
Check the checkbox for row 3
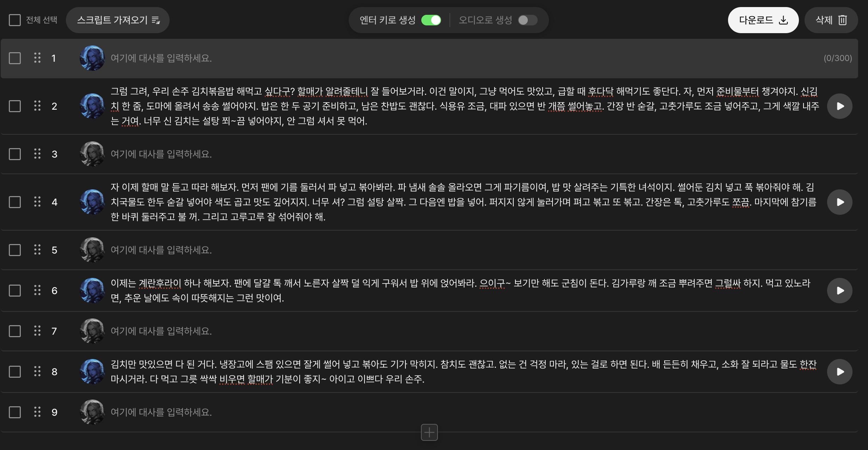[15, 154]
